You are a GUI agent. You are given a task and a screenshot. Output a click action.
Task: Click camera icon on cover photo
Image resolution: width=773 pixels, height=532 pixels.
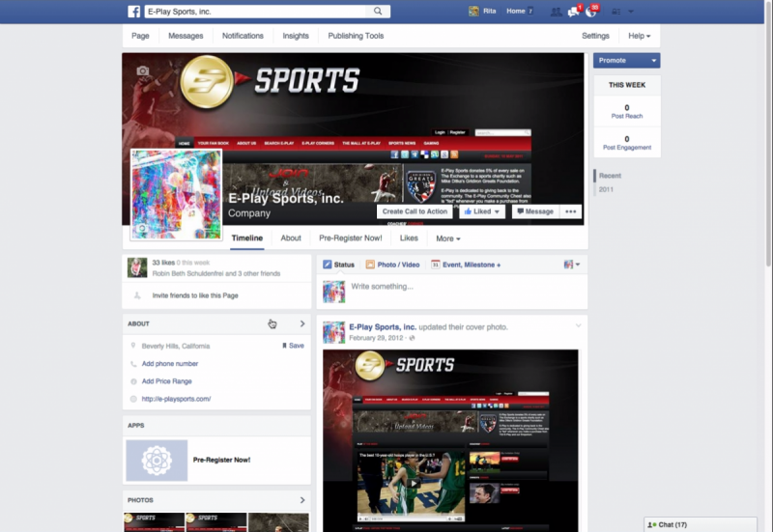(143, 70)
